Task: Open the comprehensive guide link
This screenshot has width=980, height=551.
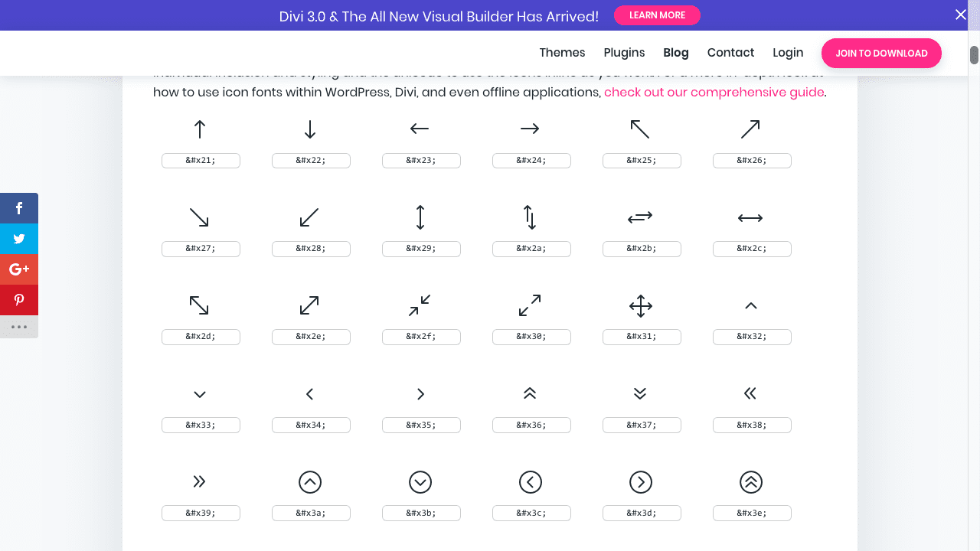Action: tap(714, 92)
